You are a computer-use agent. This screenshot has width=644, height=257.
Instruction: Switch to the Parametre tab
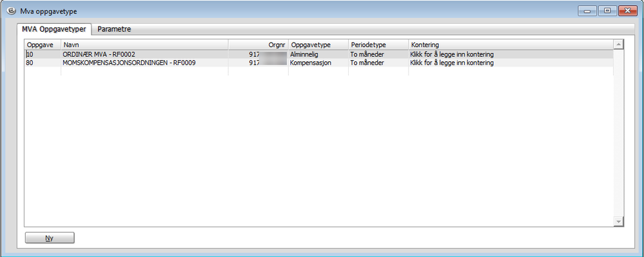tap(114, 29)
